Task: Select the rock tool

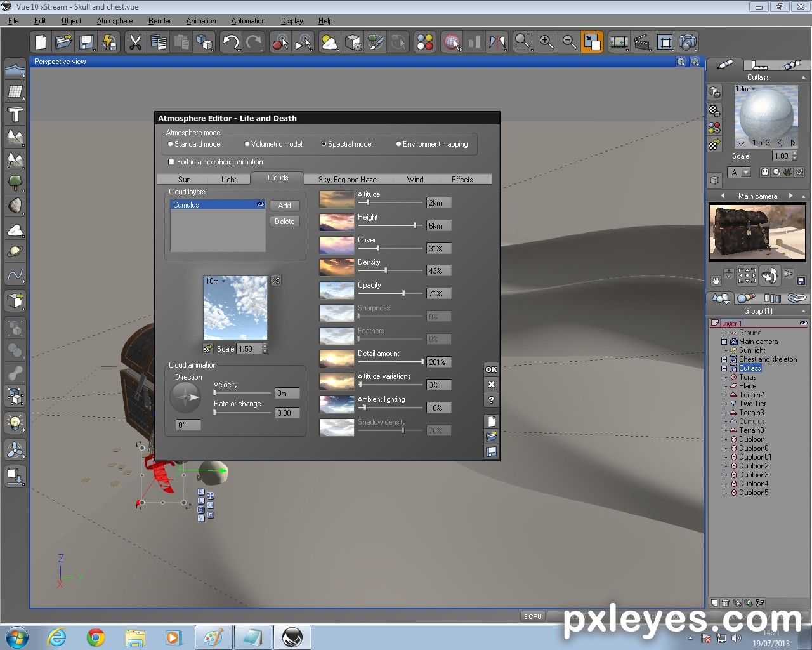Action: (15, 206)
